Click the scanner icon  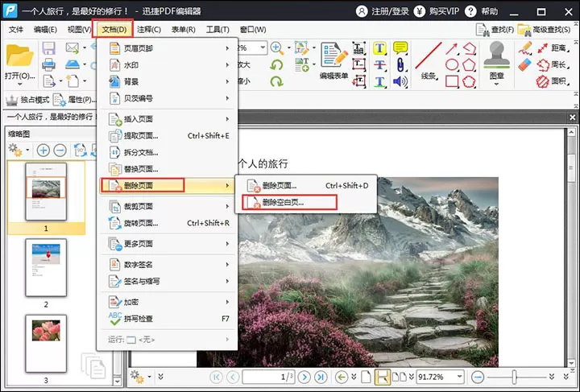tap(72, 64)
